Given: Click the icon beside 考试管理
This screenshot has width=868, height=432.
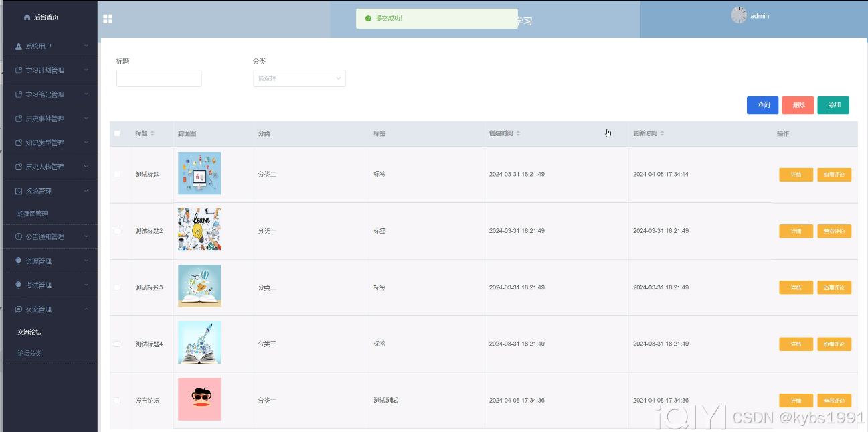Looking at the screenshot, I should click(x=19, y=285).
